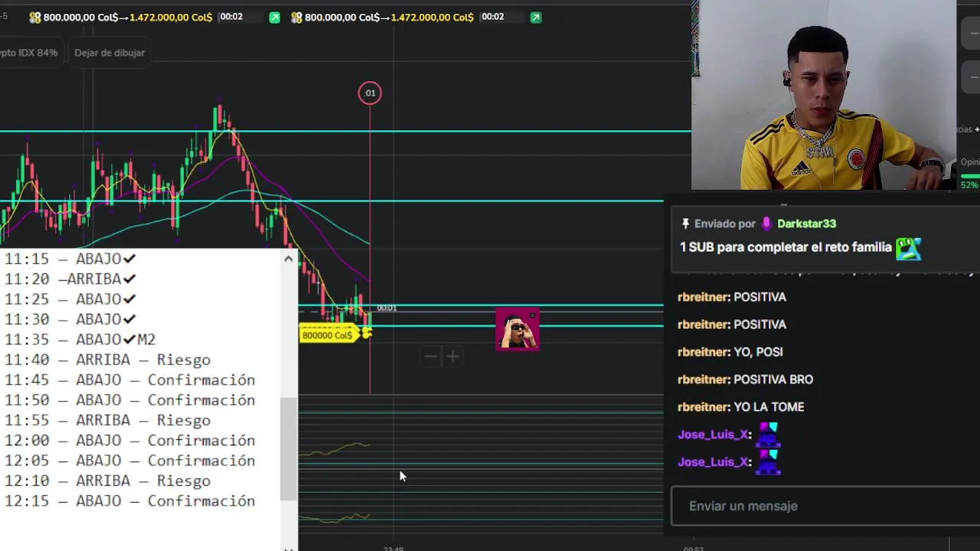Click the 00:01 countdown label on chart
Image resolution: width=980 pixels, height=551 pixels.
[x=387, y=308]
